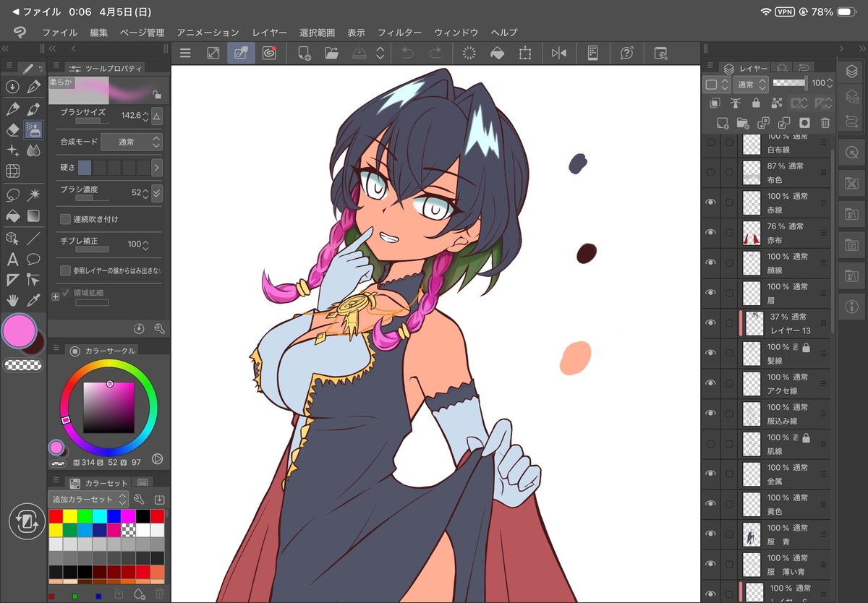Select the Hand move tool
868x603 pixels.
click(12, 301)
